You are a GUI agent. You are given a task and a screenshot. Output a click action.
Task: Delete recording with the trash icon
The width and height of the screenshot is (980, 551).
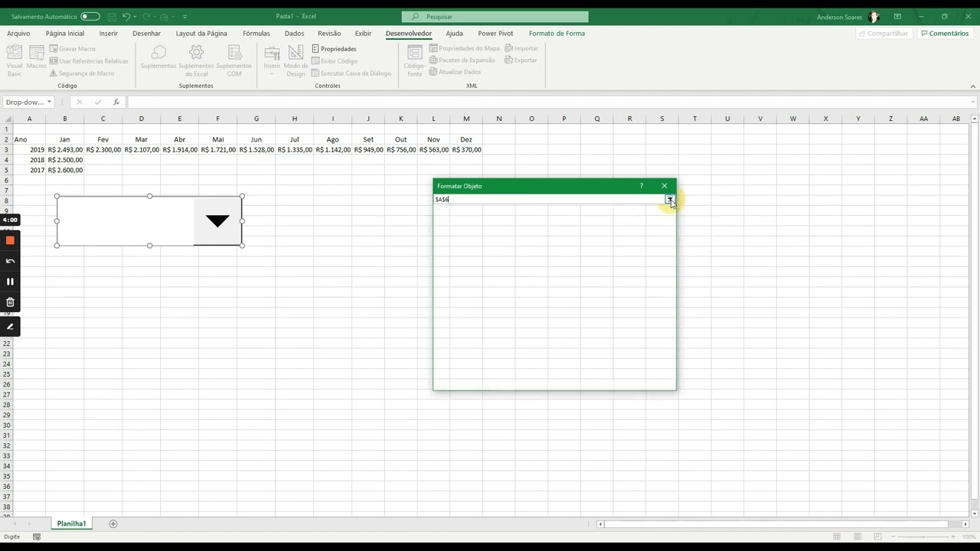pyautogui.click(x=10, y=302)
